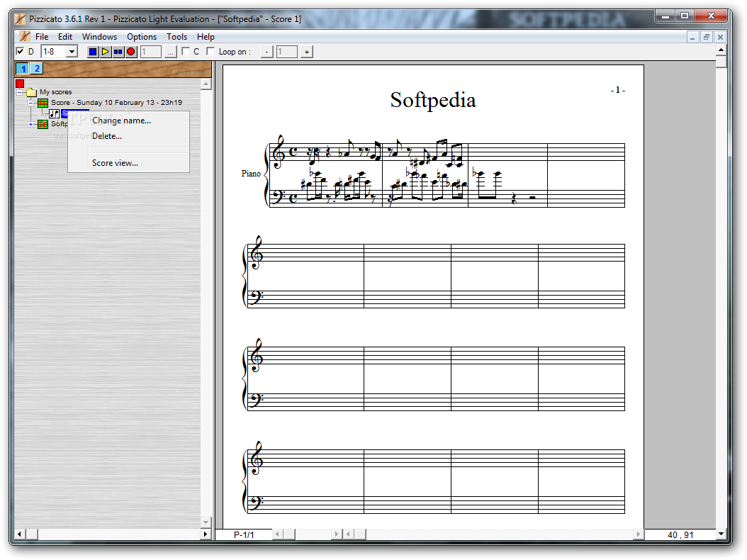Select the My scores label
The height and width of the screenshot is (560, 747).
pos(56,92)
